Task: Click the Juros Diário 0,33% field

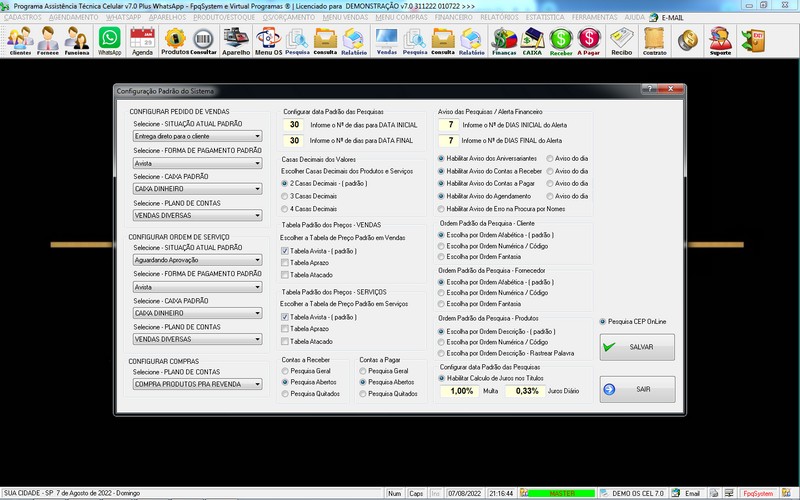Action: (x=526, y=391)
